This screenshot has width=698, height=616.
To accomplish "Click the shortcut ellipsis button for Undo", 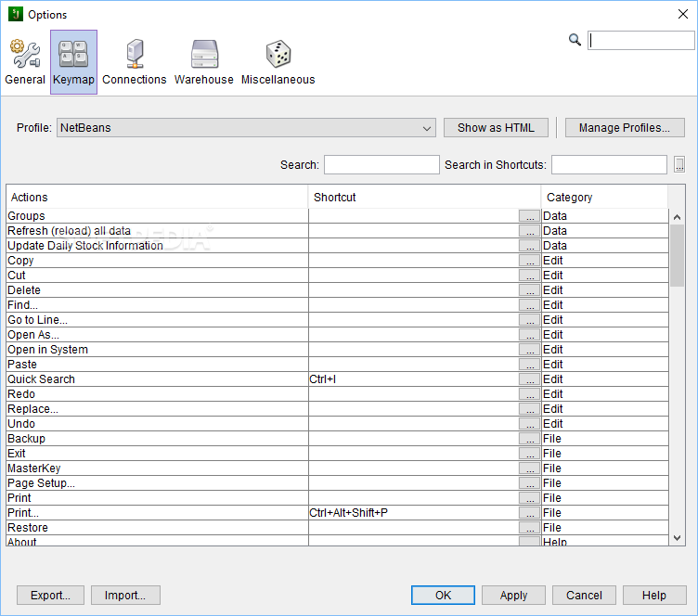I will coord(529,424).
